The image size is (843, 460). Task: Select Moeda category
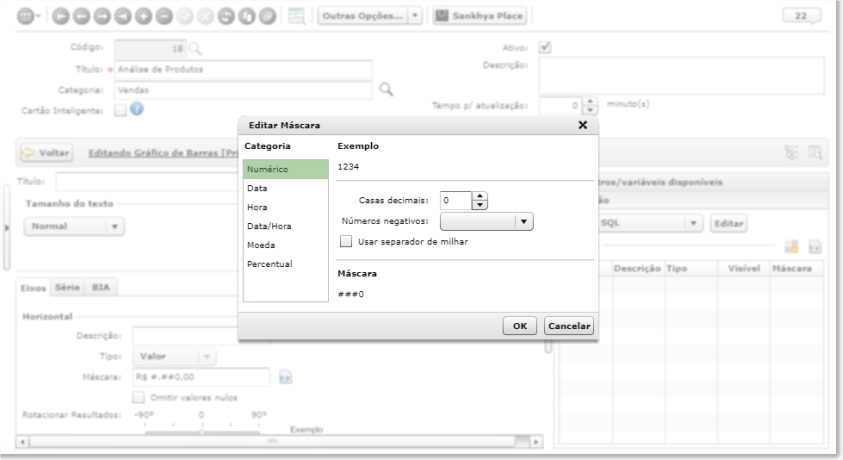(x=285, y=245)
